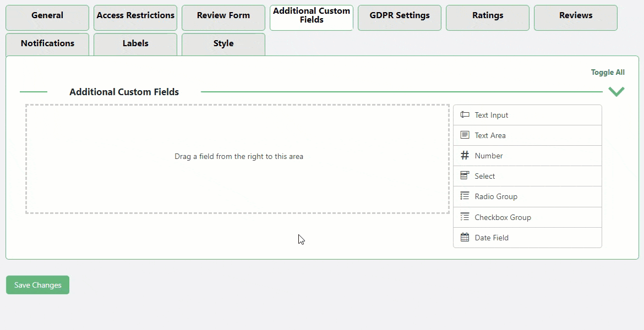Click the Text Input field icon
This screenshot has height=330, width=644.
[x=465, y=115]
